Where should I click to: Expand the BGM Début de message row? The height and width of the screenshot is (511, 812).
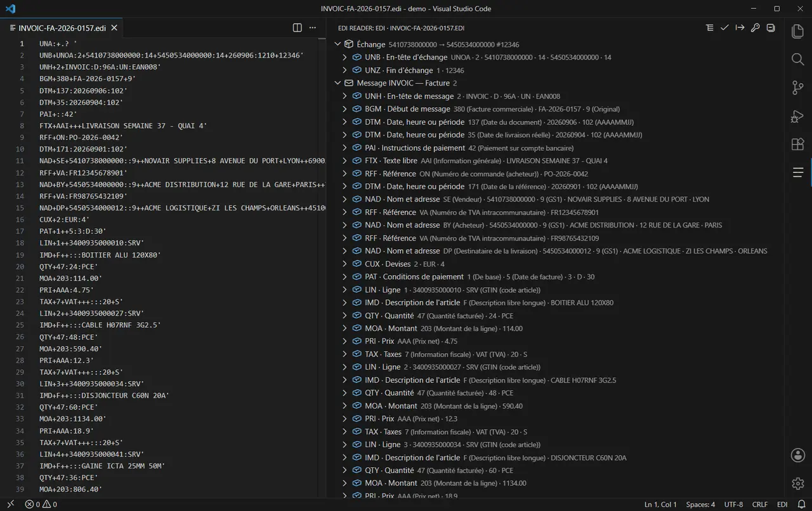(x=345, y=109)
